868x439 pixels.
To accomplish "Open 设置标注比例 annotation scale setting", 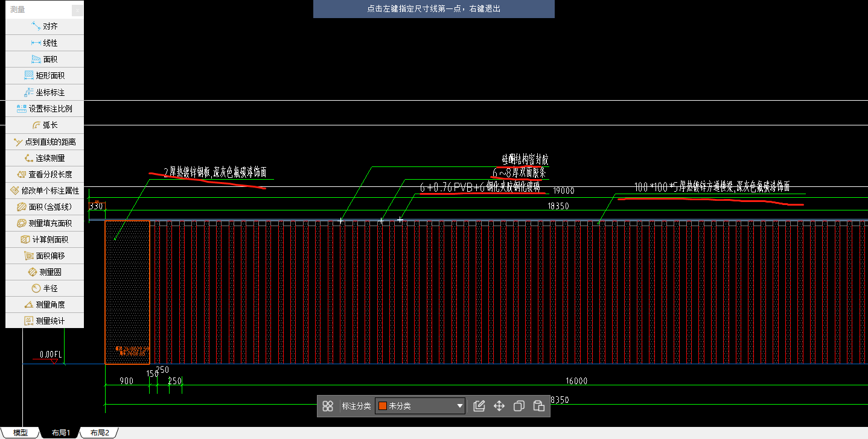I will (44, 109).
